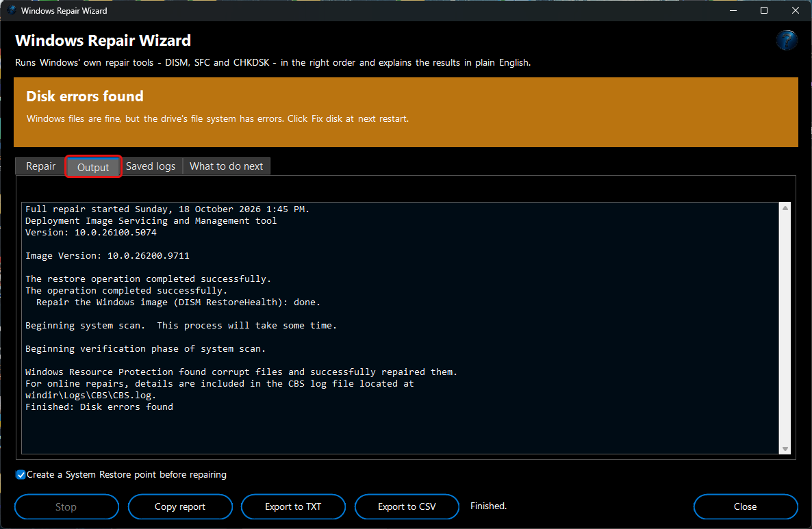This screenshot has height=529, width=812.
Task: Click 'Deployment Image Servicing and Management tool' line
Action: [151, 221]
